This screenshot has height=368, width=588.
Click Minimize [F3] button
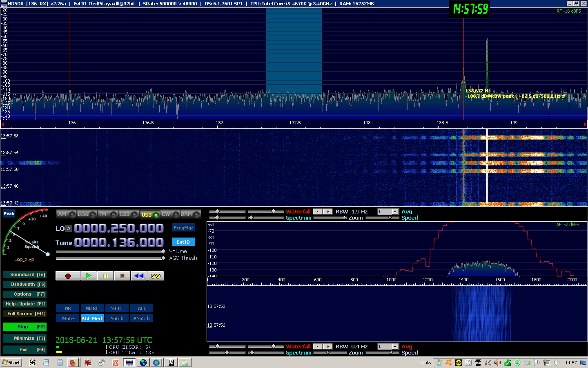click(x=24, y=338)
